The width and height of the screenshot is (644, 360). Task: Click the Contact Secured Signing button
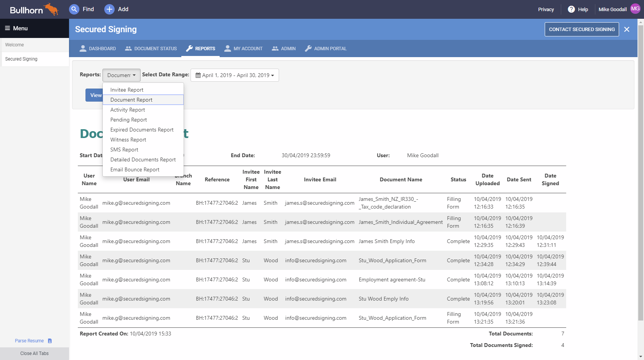[x=582, y=29]
